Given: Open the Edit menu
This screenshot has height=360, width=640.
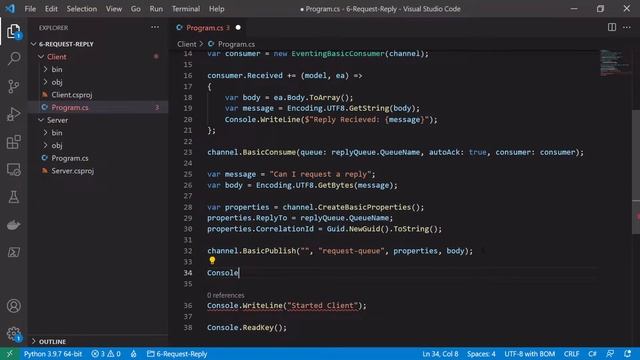Looking at the screenshot, I should [51, 9].
